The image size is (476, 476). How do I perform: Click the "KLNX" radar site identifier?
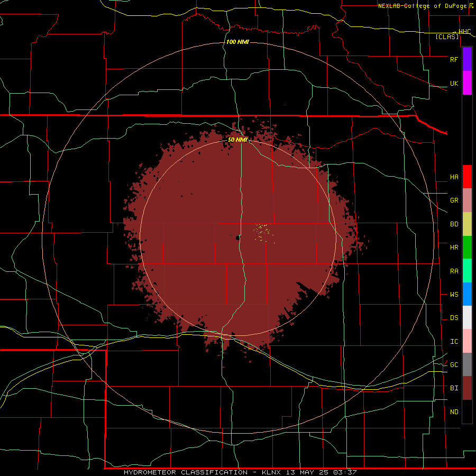pyautogui.click(x=271, y=472)
